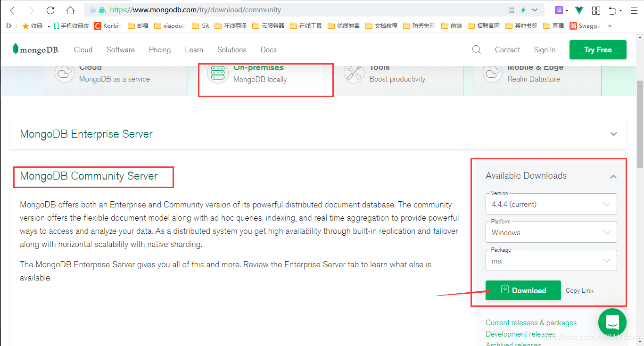This screenshot has width=644, height=346.
Task: Open the 云服务器 bookmark folder
Action: (x=268, y=26)
